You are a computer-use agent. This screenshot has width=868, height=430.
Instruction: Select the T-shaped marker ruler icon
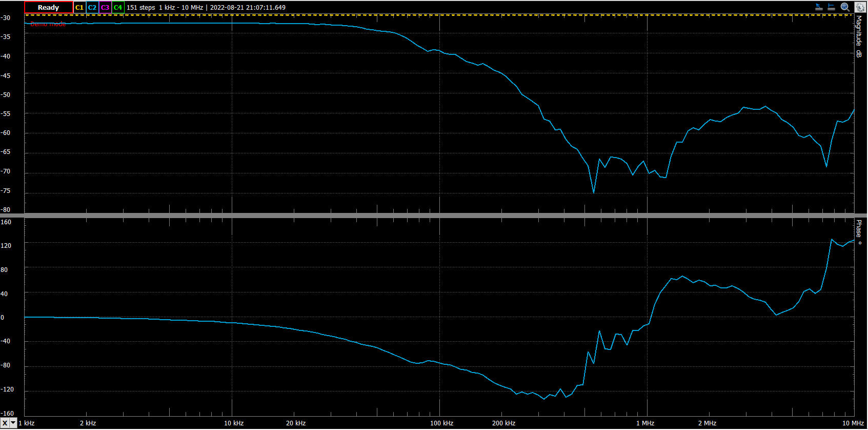[x=832, y=7]
